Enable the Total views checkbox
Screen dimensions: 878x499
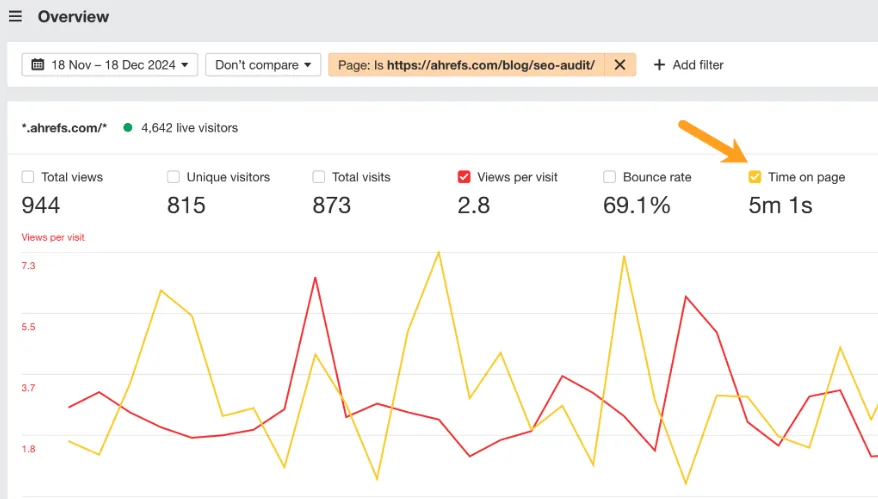coord(28,177)
